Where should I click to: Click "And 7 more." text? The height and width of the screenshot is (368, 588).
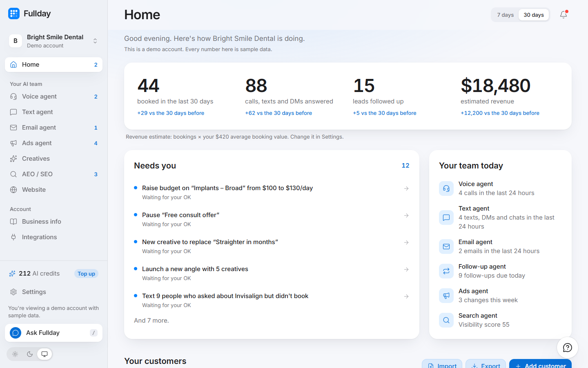click(x=151, y=321)
